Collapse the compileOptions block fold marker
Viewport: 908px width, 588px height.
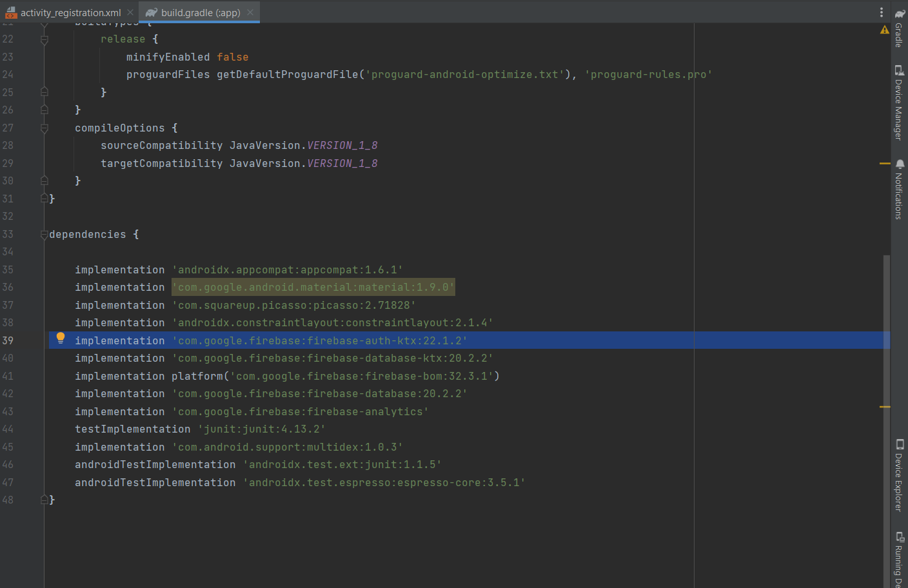pyautogui.click(x=44, y=128)
